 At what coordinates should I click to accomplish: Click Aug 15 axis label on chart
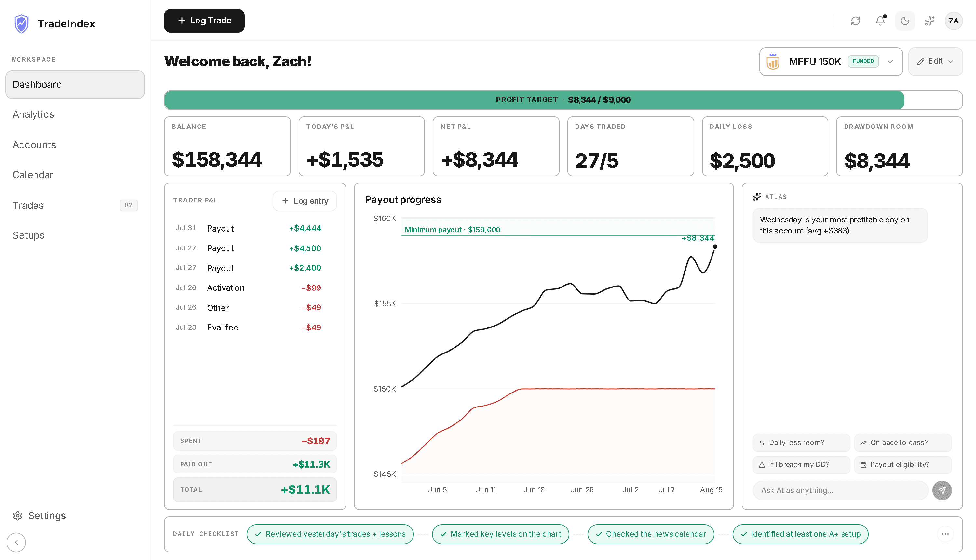click(x=711, y=490)
